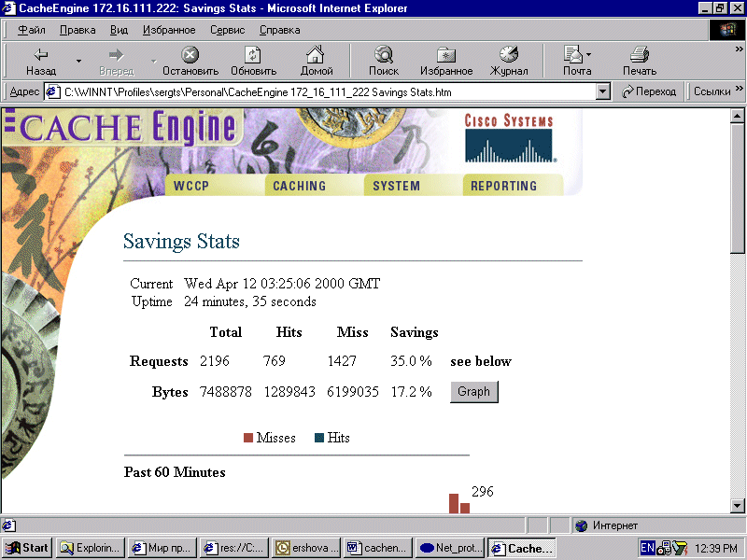Click the Mail (Почта) toolbar icon
This screenshot has height=560, width=747.
[x=573, y=55]
